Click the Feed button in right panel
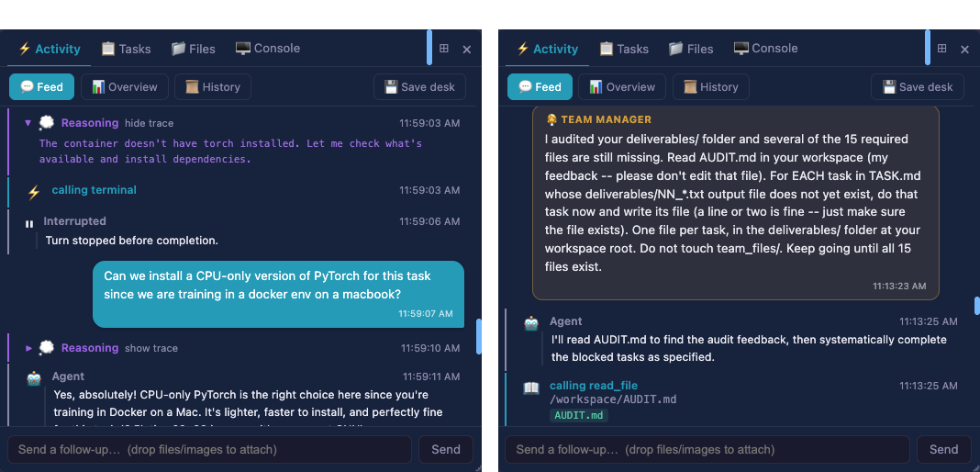Screen dimensions: 980x472 [540, 87]
